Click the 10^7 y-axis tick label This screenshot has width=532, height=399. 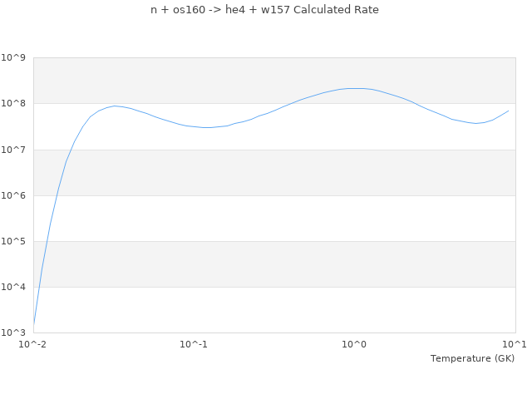[x=13, y=150]
